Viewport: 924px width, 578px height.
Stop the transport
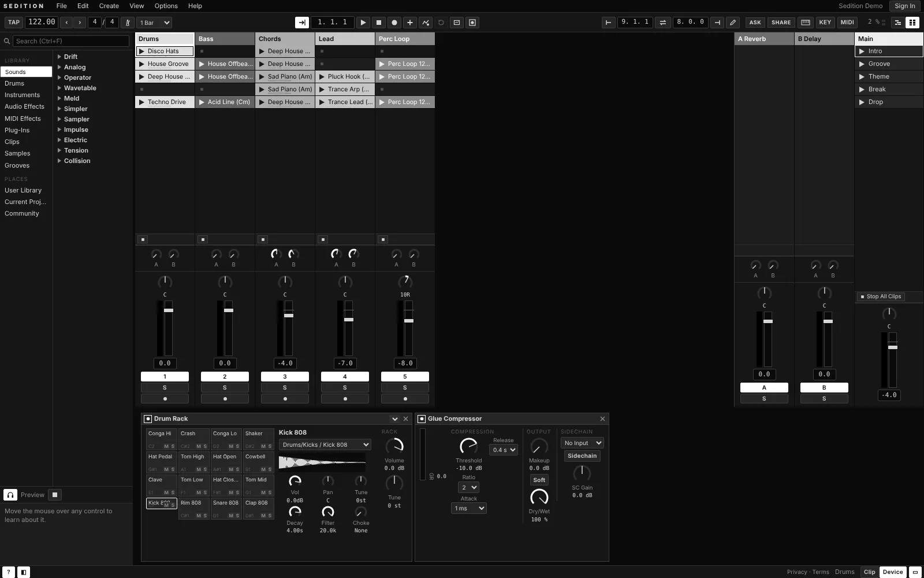(x=378, y=23)
